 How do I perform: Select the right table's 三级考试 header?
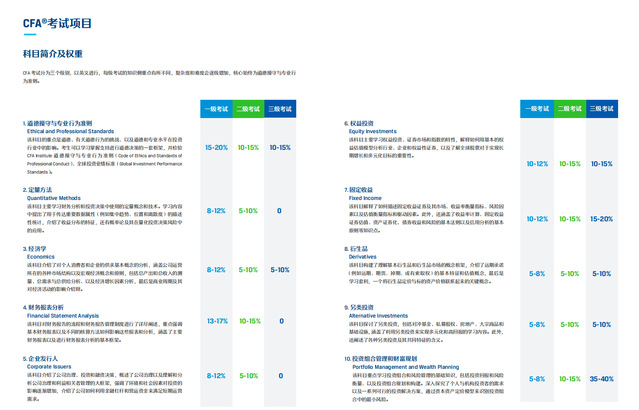pos(602,108)
